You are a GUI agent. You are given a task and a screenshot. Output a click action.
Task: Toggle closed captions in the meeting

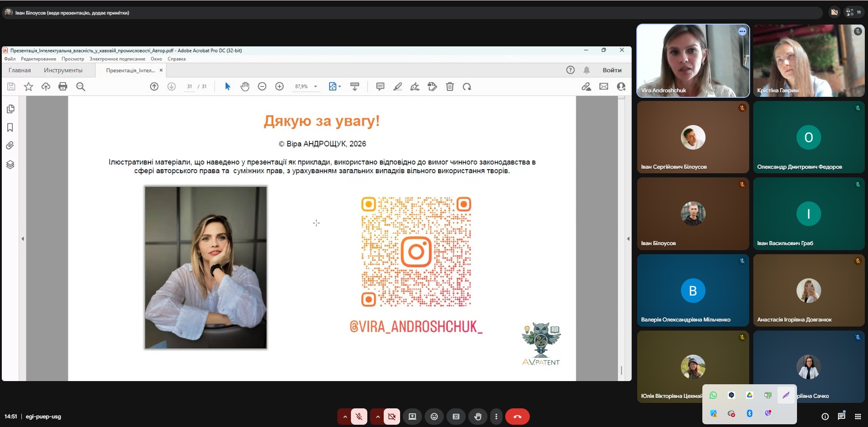(456, 417)
